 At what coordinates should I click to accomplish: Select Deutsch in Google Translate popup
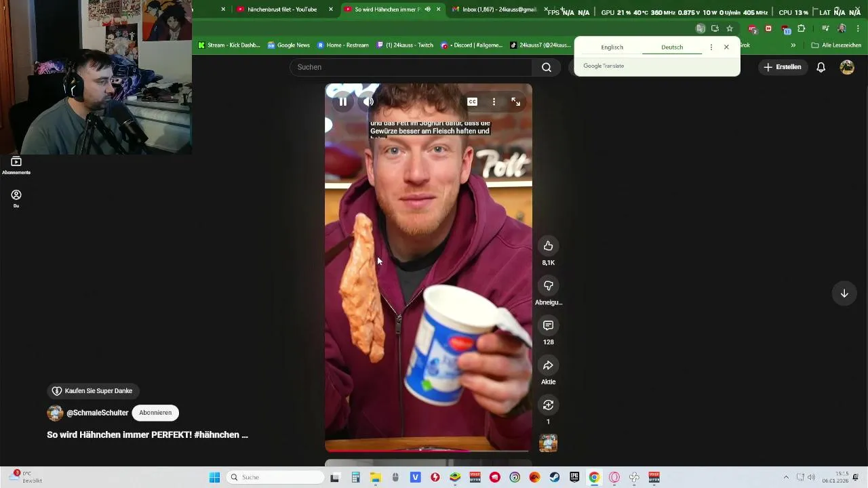pyautogui.click(x=672, y=47)
